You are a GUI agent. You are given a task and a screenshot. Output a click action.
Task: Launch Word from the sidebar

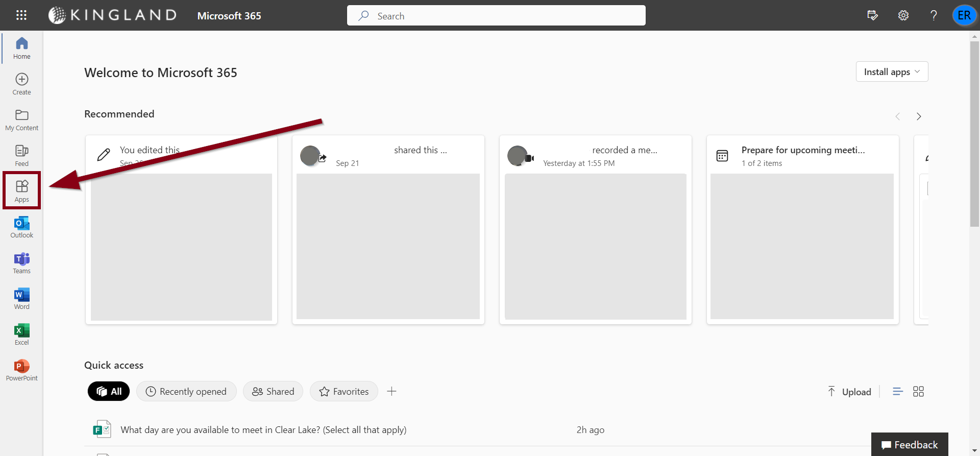[x=21, y=299]
